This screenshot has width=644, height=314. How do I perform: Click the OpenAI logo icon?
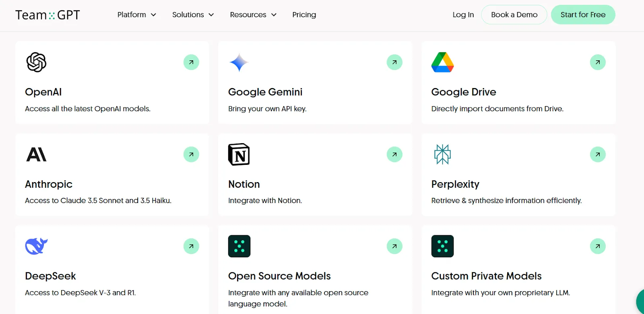click(x=36, y=62)
